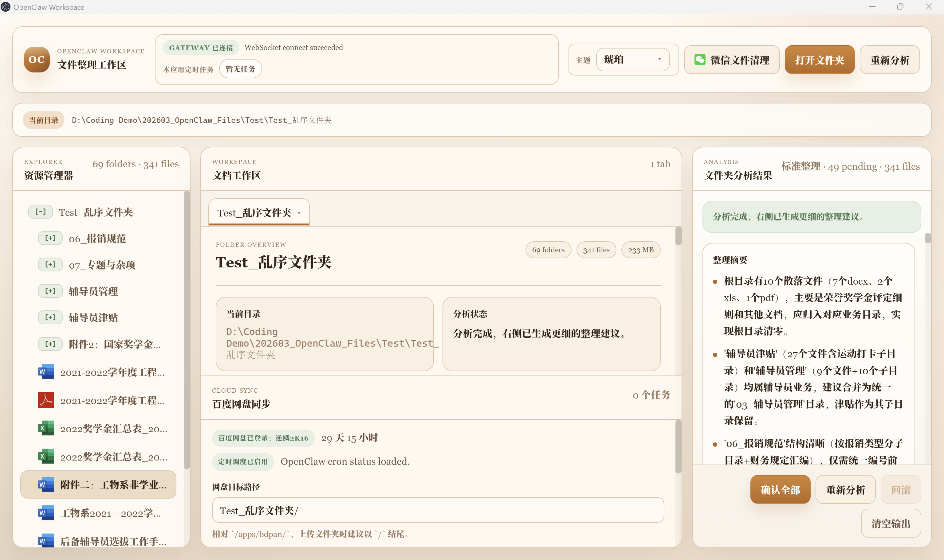Expand the 辅导员津贴 folder
The width and height of the screenshot is (944, 560).
click(50, 317)
